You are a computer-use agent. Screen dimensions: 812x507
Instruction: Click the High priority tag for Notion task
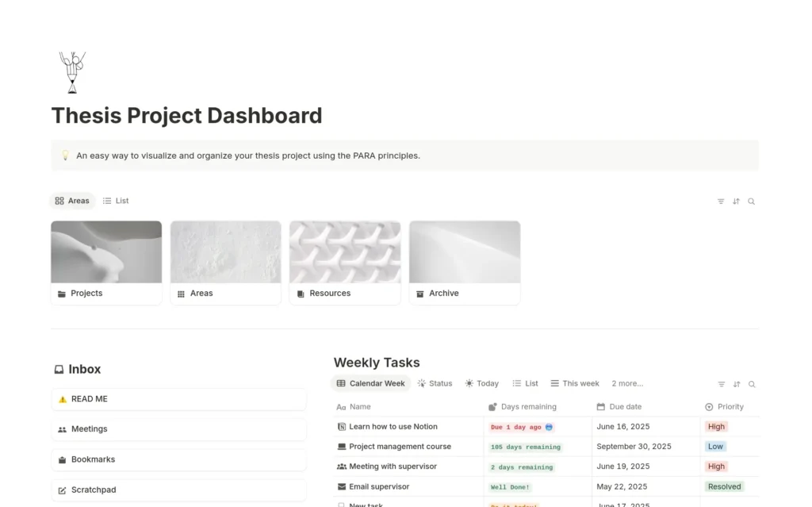point(716,427)
